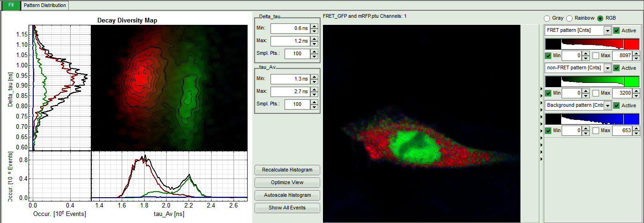Increase the Delta_tau Min value with up arrow
Image resolution: width=644 pixels, height=223 pixels.
pos(314,26)
